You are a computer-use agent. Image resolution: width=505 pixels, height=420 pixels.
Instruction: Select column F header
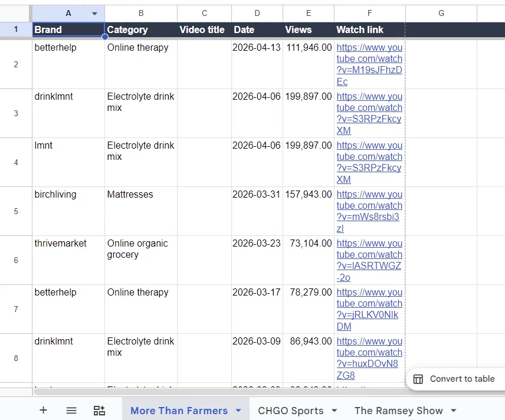click(x=370, y=13)
